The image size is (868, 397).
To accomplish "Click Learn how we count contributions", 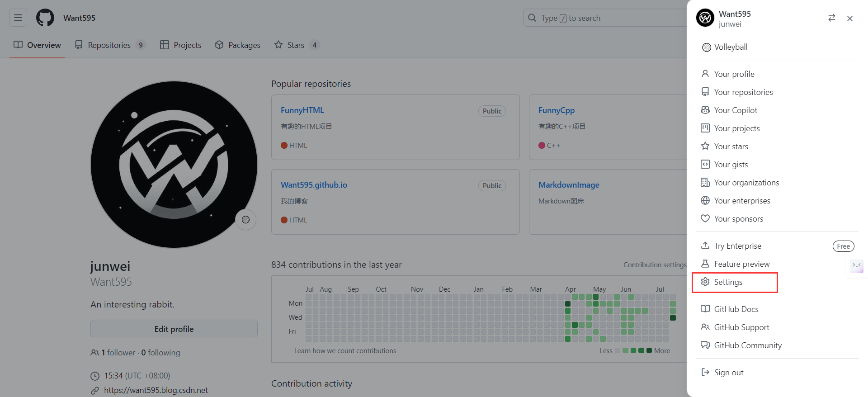I will coord(345,350).
